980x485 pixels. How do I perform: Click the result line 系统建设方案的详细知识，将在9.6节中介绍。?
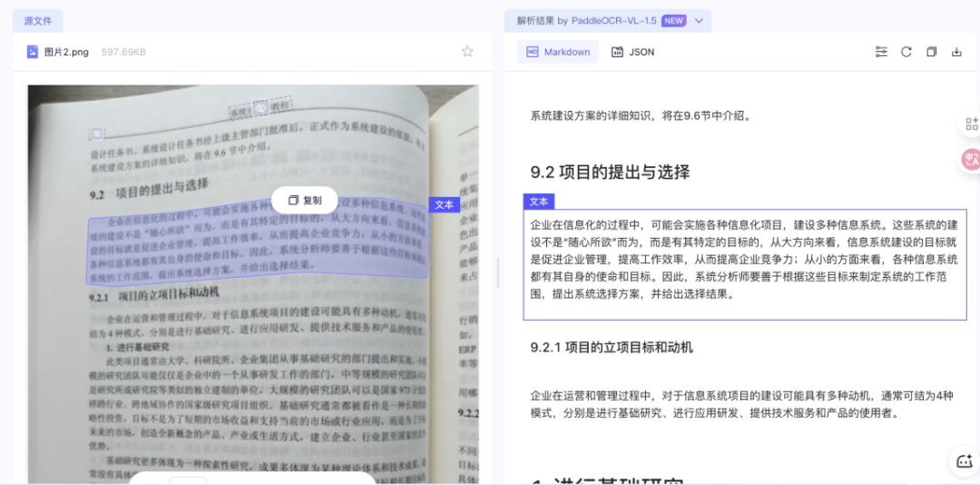pos(642,115)
